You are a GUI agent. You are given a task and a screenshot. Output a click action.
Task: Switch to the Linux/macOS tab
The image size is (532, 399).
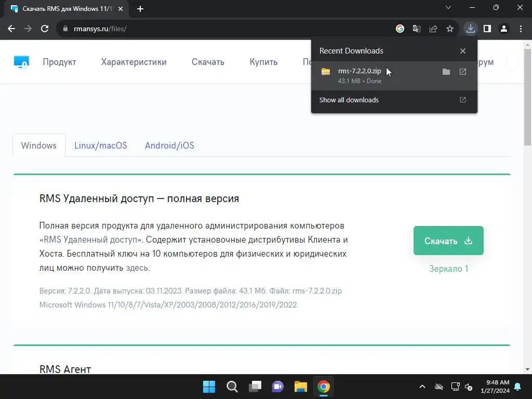pos(100,145)
